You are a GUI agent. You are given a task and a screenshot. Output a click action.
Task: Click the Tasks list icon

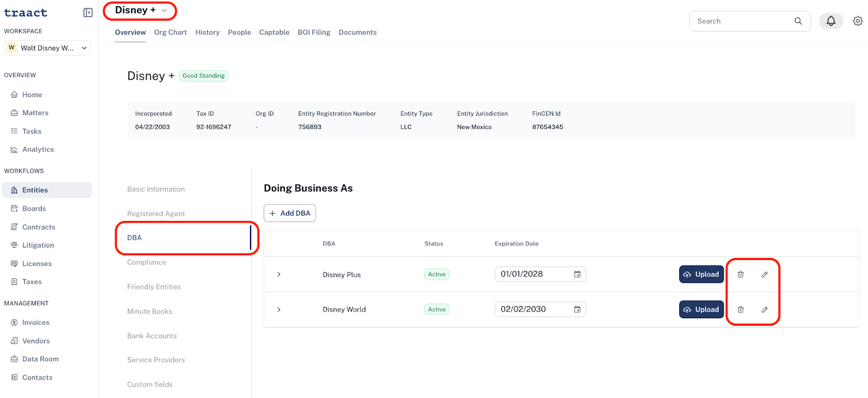click(x=14, y=131)
